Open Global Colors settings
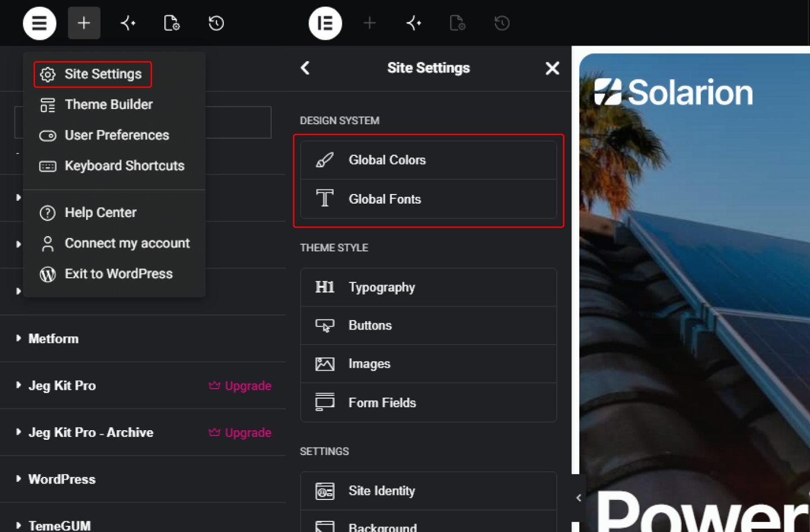 (x=429, y=160)
